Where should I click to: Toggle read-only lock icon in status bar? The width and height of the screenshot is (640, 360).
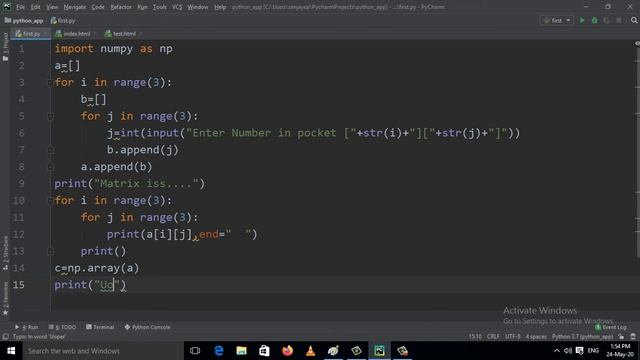tap(621, 337)
